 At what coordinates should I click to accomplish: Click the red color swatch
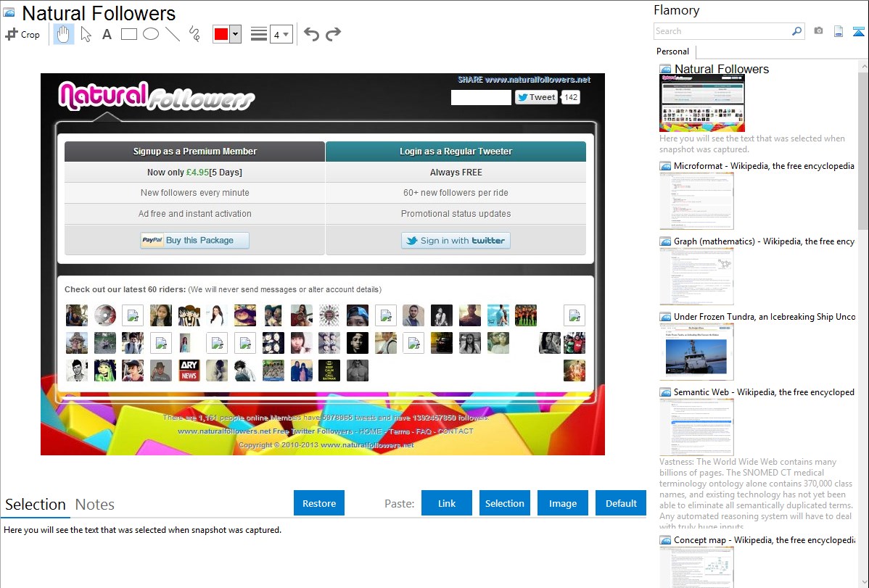point(221,34)
